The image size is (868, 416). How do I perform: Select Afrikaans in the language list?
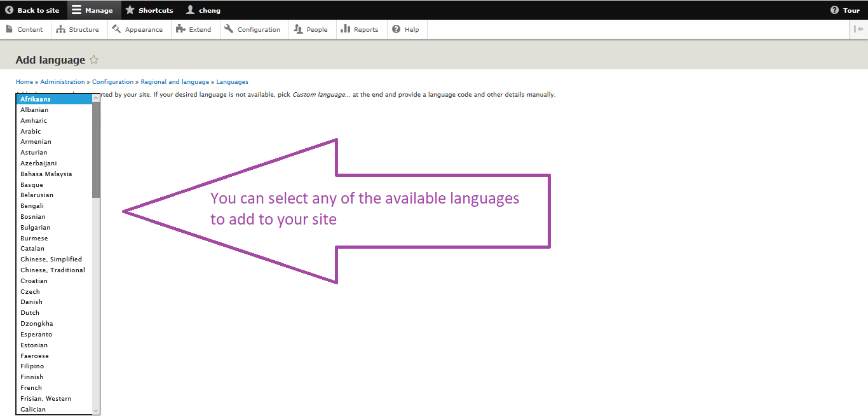click(54, 99)
